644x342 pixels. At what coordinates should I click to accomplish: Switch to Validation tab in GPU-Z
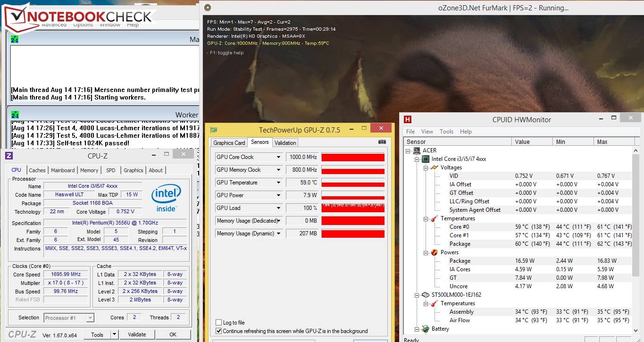coord(285,142)
